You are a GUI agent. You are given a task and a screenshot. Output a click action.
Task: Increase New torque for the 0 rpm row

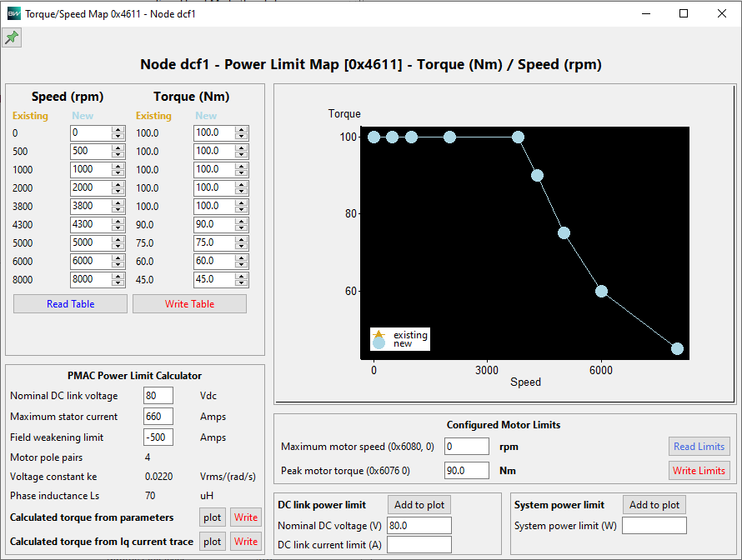coord(241,130)
